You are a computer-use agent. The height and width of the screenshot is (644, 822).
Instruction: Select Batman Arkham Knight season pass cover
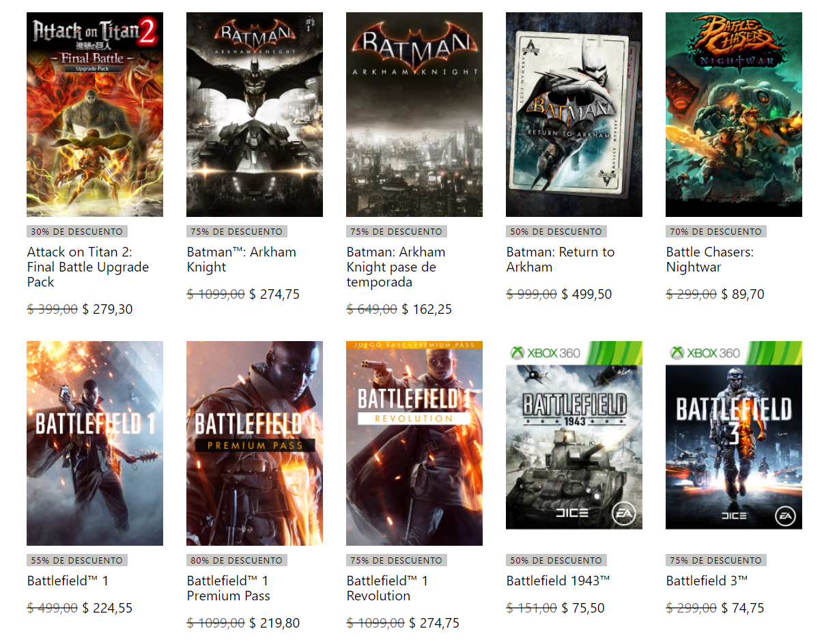(x=414, y=115)
